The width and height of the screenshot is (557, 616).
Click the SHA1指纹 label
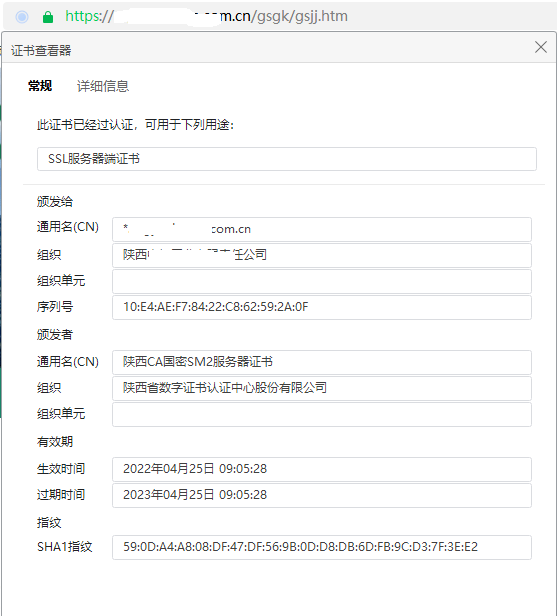click(x=64, y=547)
